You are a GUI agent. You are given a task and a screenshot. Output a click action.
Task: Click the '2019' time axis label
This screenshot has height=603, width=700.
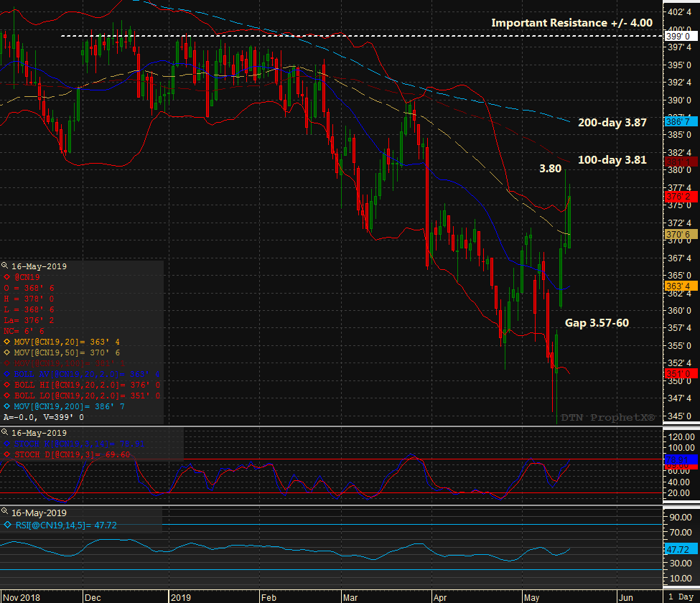(181, 597)
